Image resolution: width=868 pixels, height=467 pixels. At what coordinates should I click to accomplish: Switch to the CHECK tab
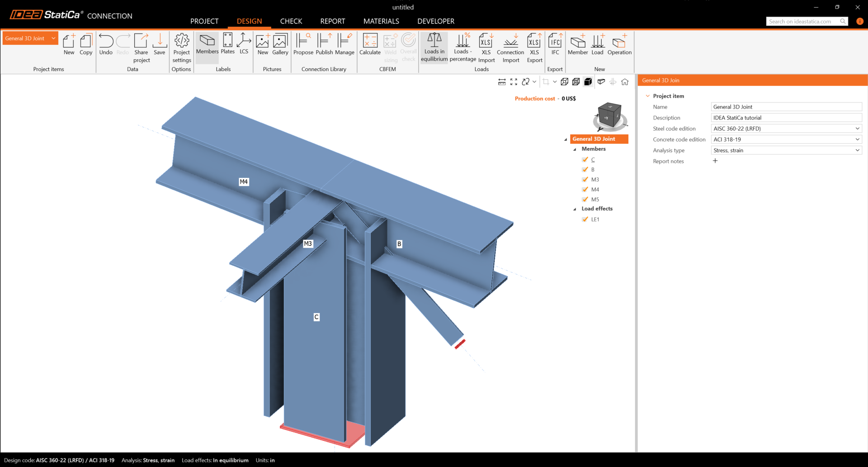(x=291, y=21)
